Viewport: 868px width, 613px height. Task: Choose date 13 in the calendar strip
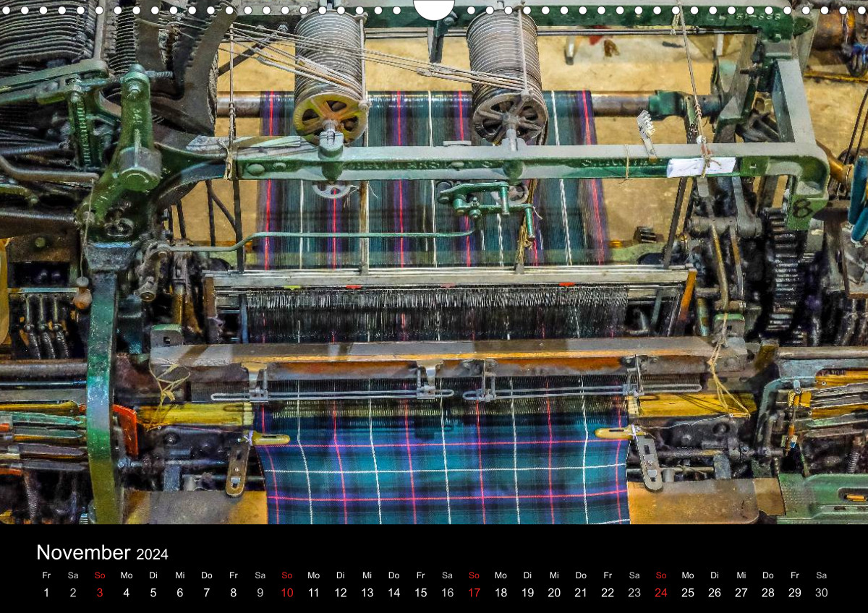click(367, 593)
